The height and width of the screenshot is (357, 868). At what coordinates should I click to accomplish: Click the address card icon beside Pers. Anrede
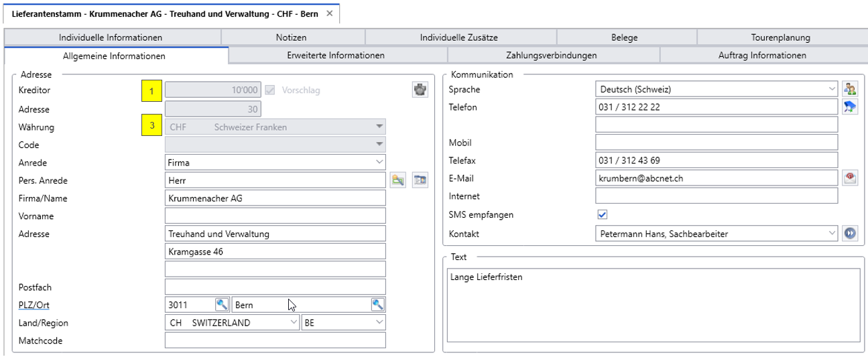pyautogui.click(x=420, y=180)
